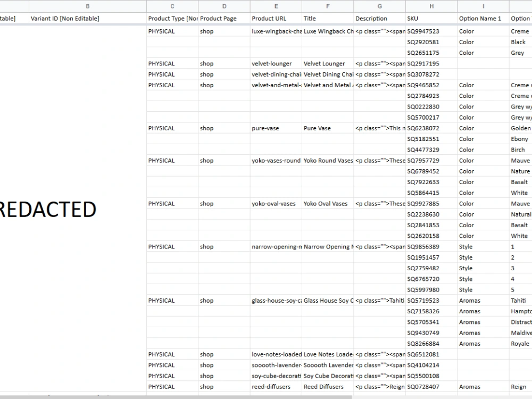532x399 pixels.
Task: Select the 'Birch' option cell
Action: [x=520, y=150]
